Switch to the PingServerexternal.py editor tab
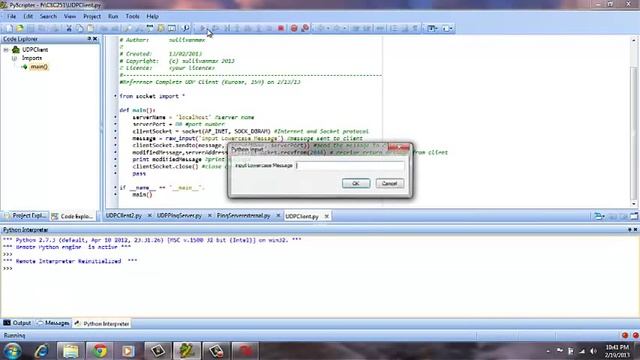Screen dimensions: 640x360 pos(243,216)
